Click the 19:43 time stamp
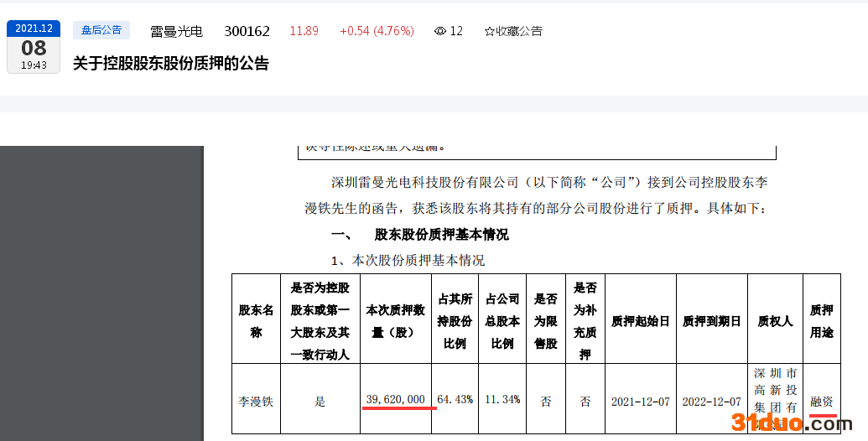 [x=34, y=65]
